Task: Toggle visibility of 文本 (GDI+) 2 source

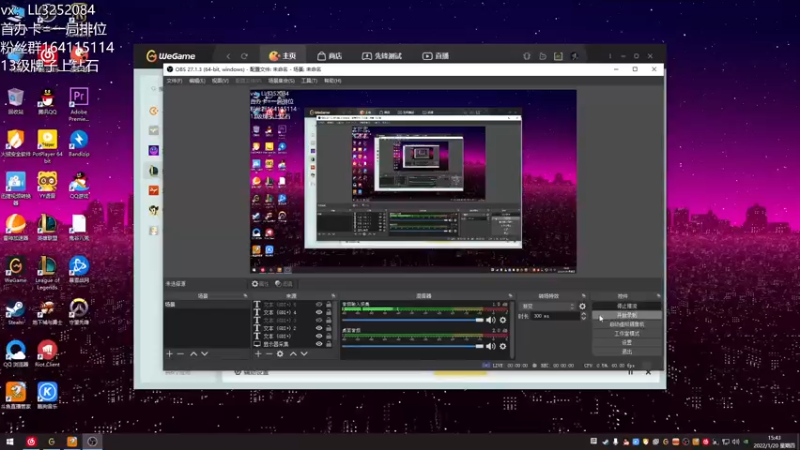Action: click(319, 328)
